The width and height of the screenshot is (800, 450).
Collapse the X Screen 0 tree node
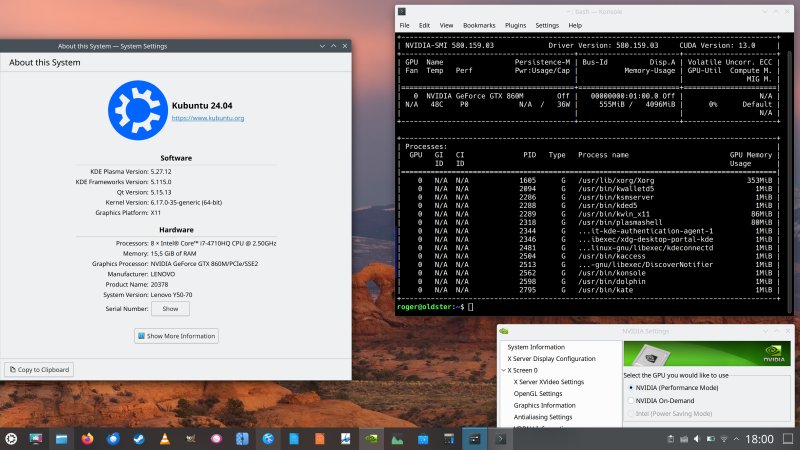pyautogui.click(x=504, y=370)
